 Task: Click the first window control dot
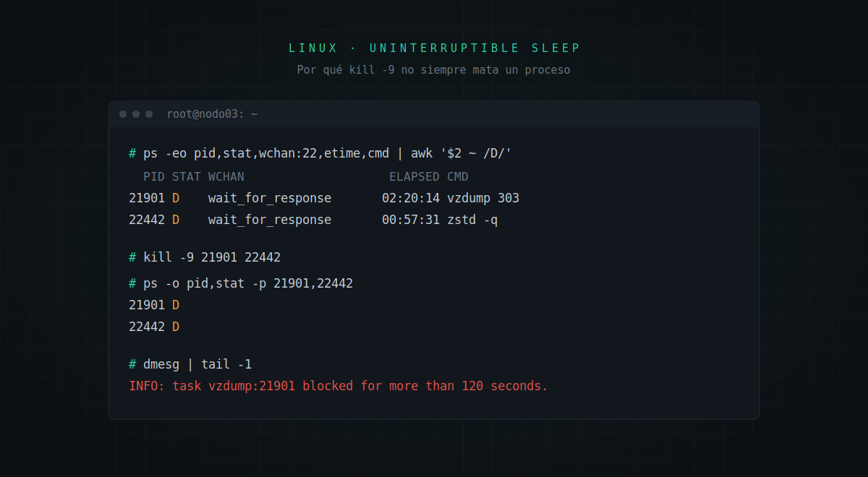(123, 114)
